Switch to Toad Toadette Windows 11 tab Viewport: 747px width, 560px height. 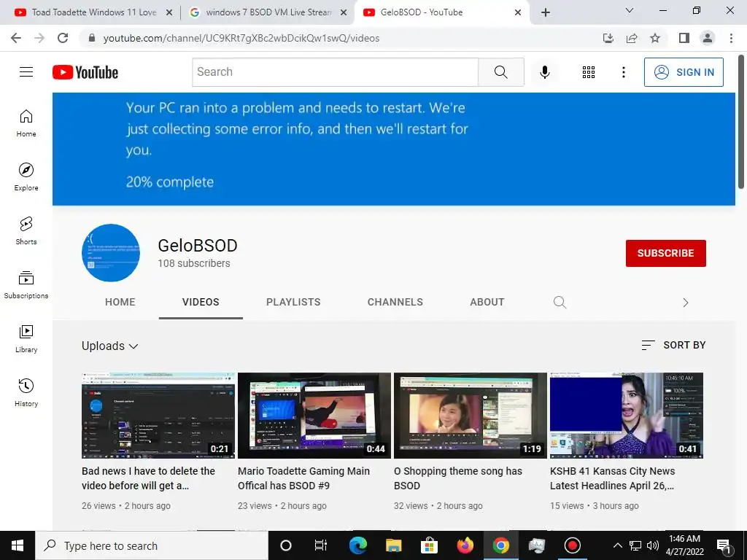point(93,12)
